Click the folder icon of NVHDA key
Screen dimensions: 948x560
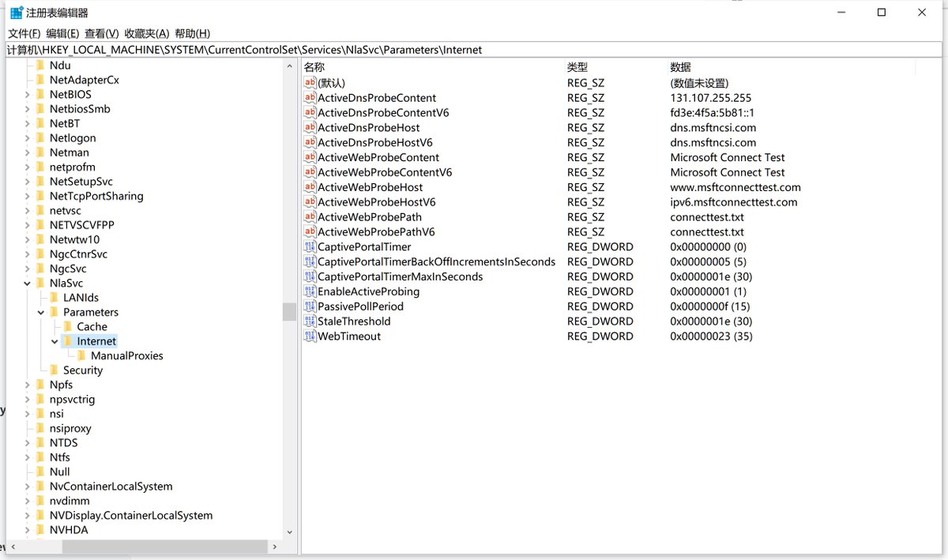[x=40, y=530]
